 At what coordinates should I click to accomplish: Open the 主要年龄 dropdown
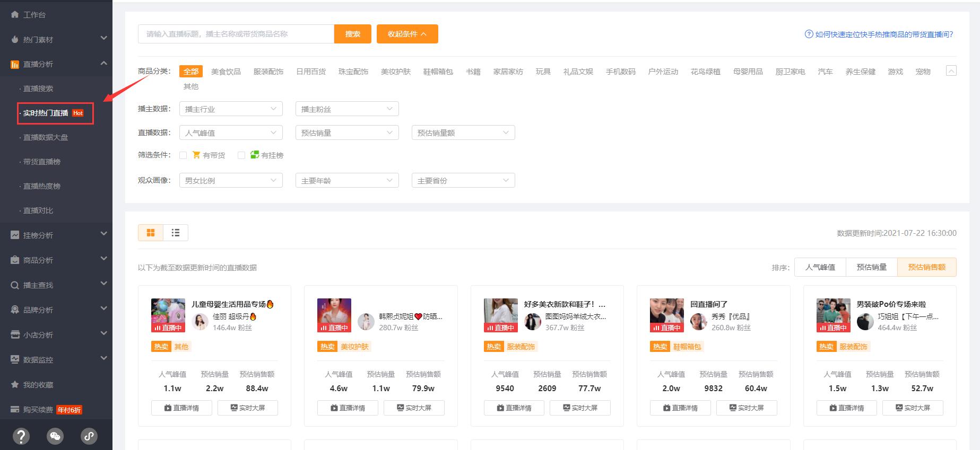[347, 180]
